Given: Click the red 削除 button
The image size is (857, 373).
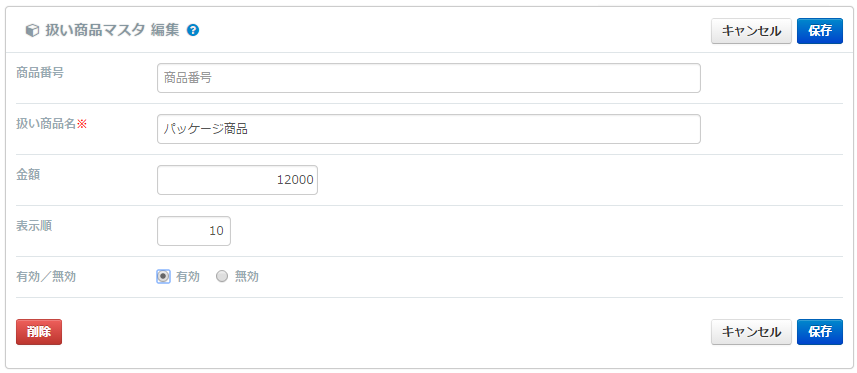Looking at the screenshot, I should [39, 332].
